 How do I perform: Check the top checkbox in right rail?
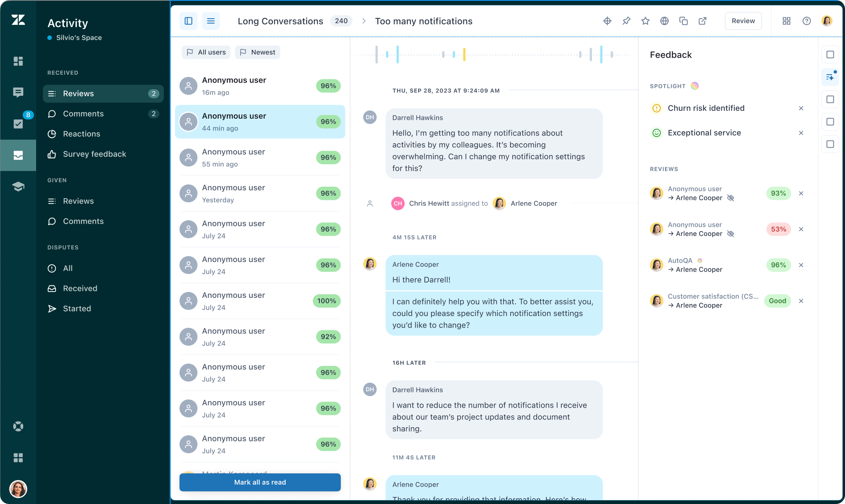[830, 55]
